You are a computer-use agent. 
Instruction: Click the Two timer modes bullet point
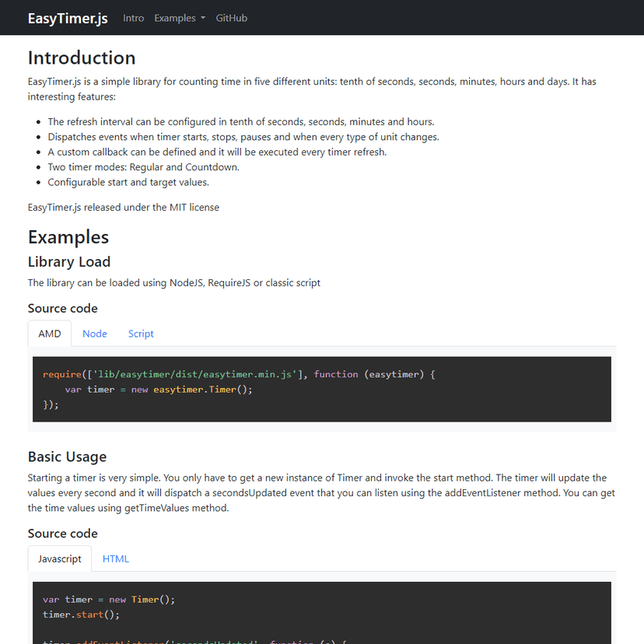click(143, 167)
